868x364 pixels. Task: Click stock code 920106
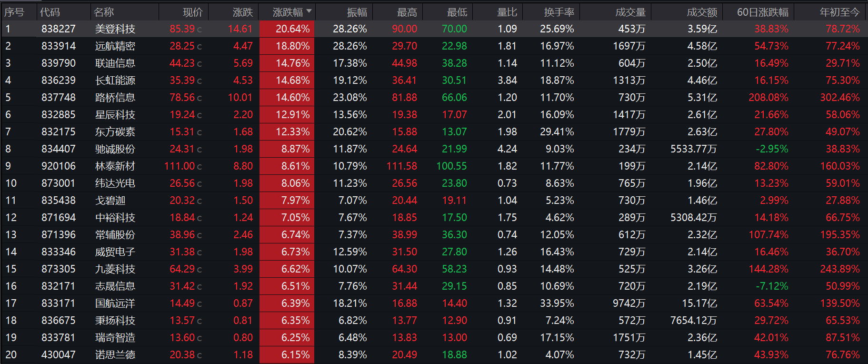[59, 166]
